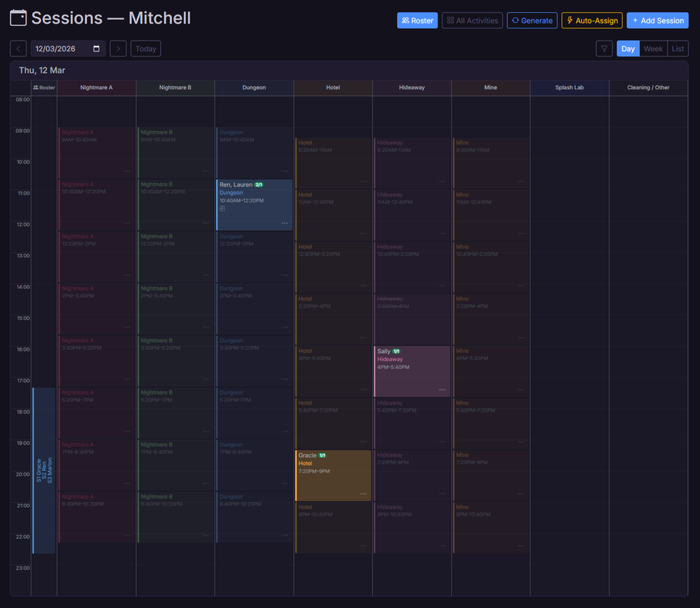Switch to Week view

coord(653,48)
